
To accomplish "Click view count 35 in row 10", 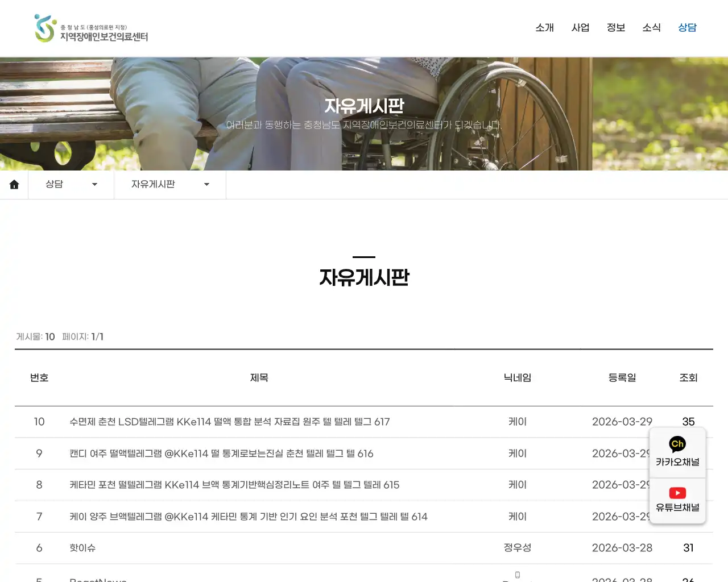I will [x=688, y=422].
